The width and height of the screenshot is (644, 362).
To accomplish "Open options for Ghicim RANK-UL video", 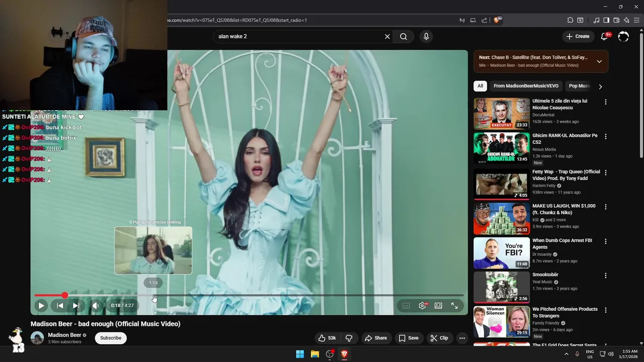I will tap(606, 136).
